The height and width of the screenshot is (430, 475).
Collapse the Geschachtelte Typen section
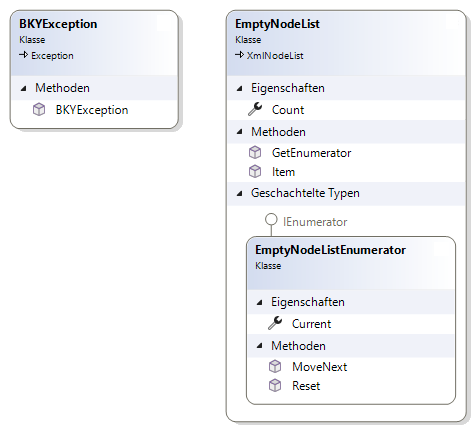pyautogui.click(x=239, y=193)
